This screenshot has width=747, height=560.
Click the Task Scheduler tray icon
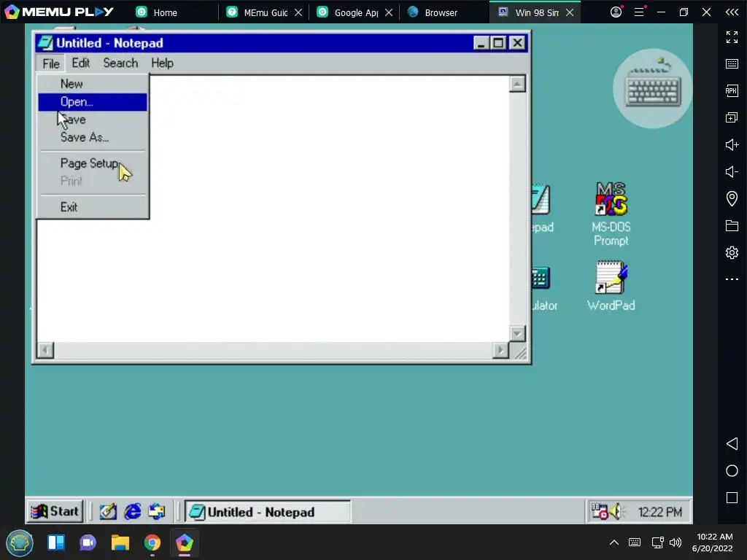(600, 511)
